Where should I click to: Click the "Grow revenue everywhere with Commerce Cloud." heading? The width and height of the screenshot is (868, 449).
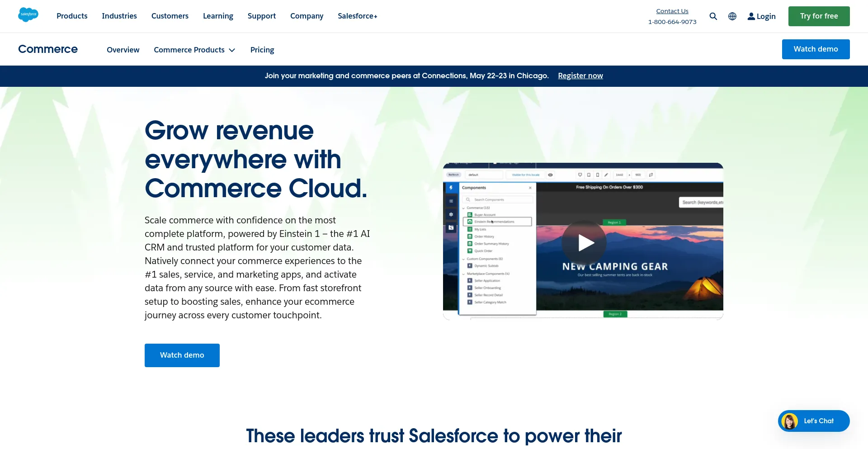point(256,159)
